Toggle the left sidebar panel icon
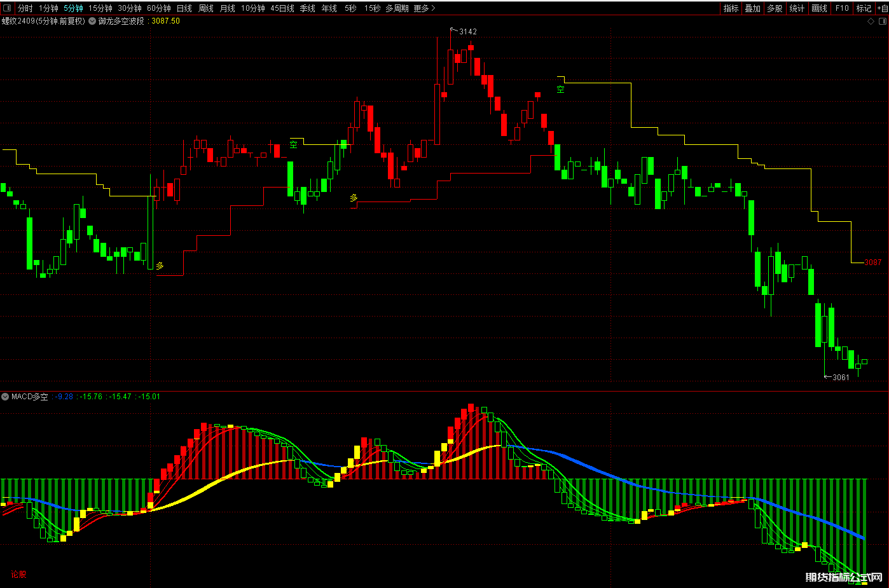 (7, 8)
